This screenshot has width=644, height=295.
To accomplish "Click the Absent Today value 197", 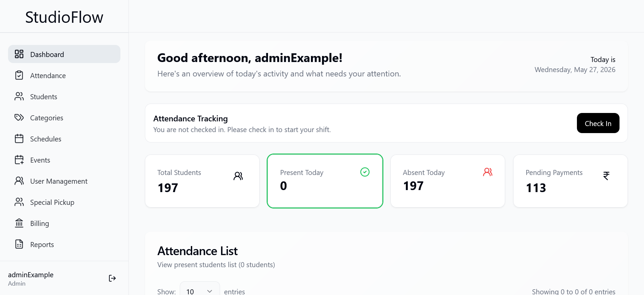I will (413, 186).
